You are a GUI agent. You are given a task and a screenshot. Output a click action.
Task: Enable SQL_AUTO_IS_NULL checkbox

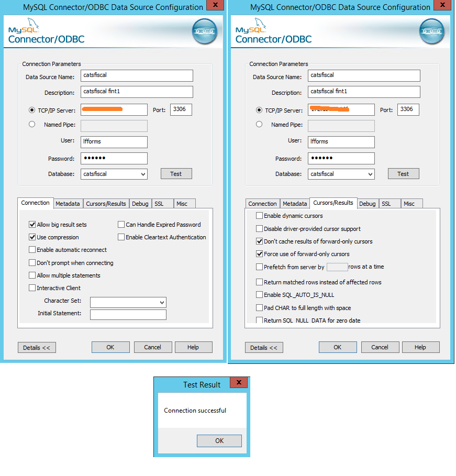[259, 295]
